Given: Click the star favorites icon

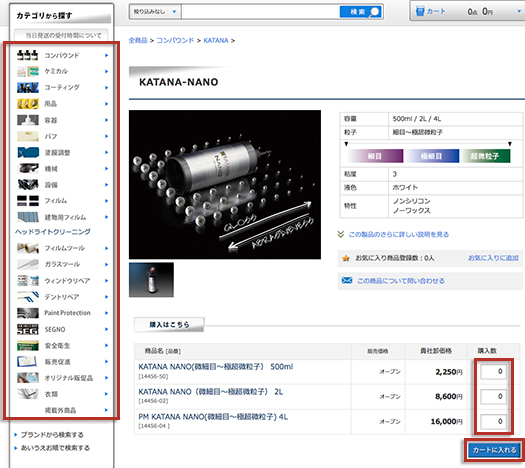Looking at the screenshot, I should (346, 258).
